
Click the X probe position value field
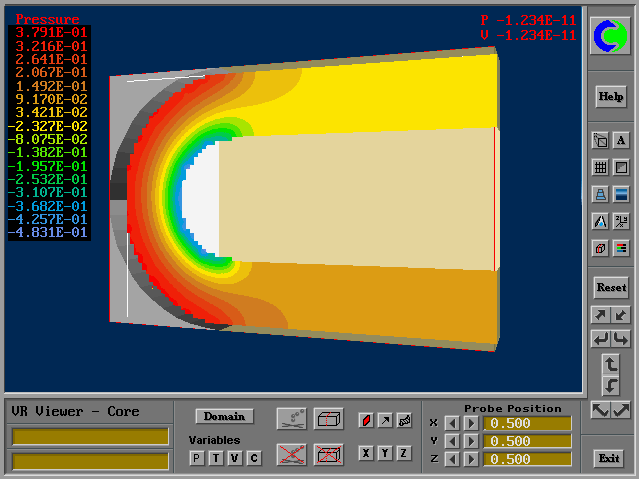point(527,423)
